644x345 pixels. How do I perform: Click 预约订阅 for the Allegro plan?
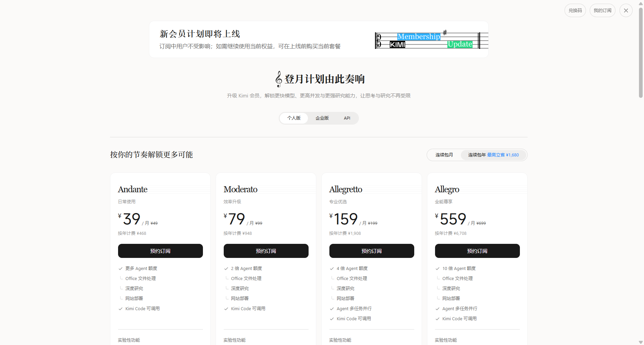coord(477,251)
